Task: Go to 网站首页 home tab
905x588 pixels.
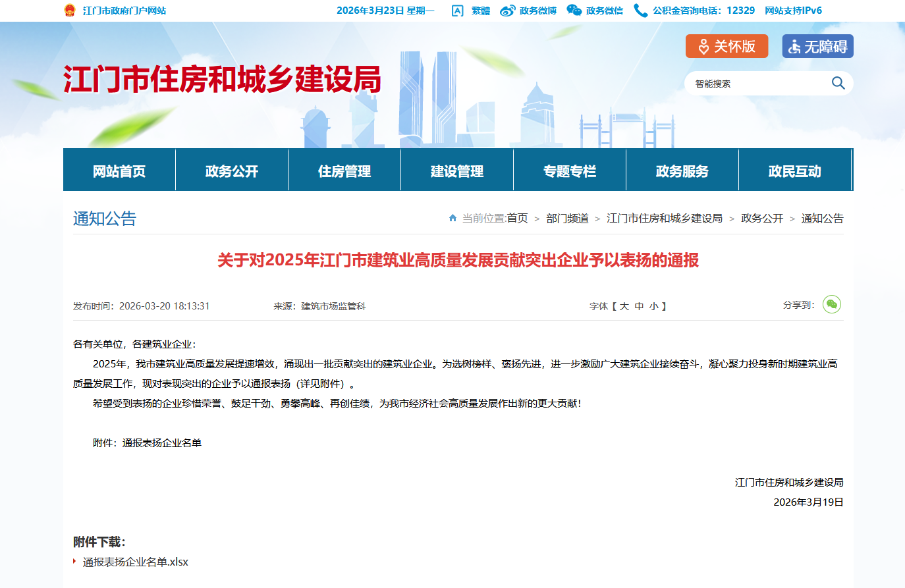Action: pos(119,171)
